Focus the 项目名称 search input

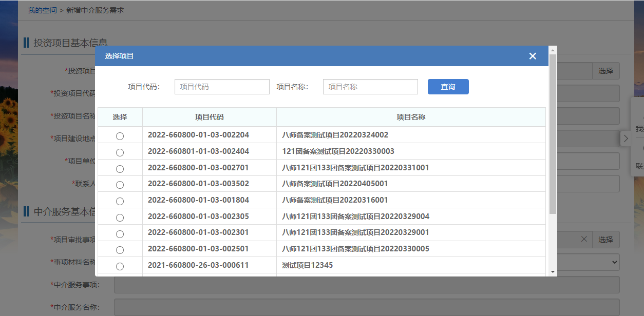pos(370,87)
